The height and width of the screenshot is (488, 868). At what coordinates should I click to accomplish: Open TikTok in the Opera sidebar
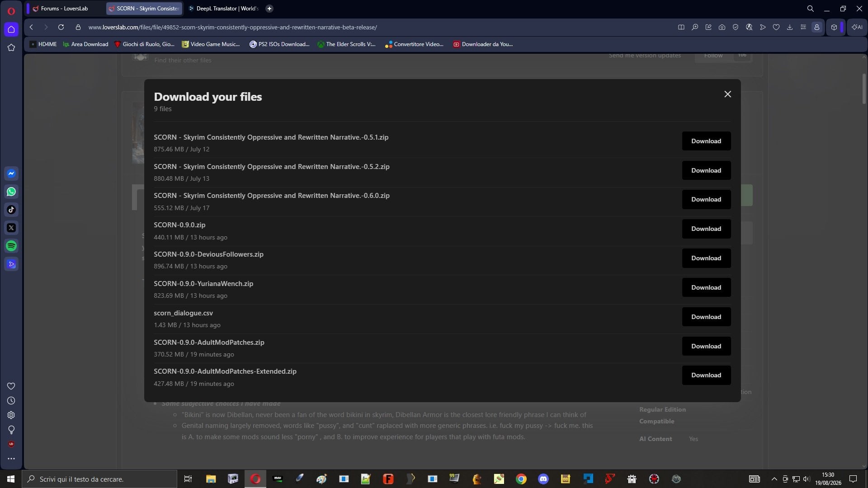11,210
